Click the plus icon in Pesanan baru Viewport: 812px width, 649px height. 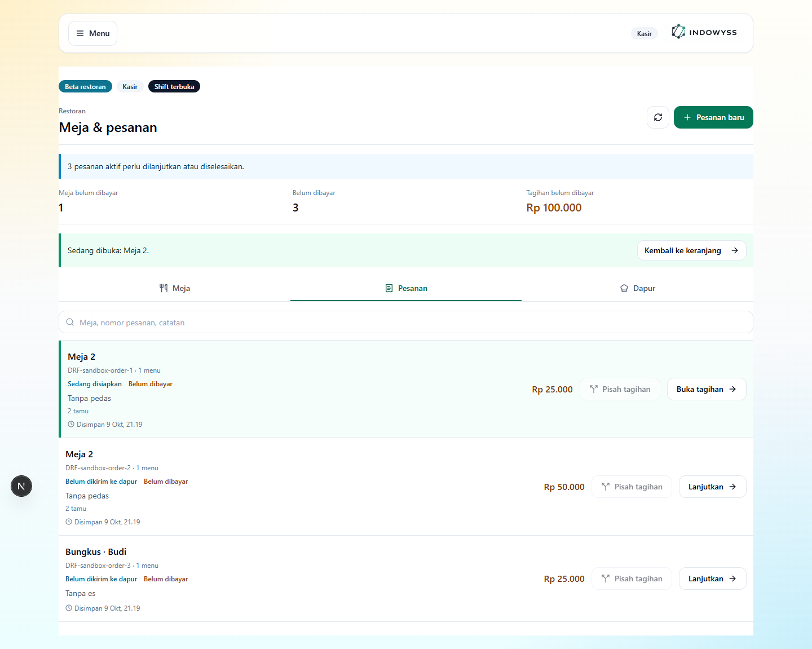pyautogui.click(x=687, y=117)
